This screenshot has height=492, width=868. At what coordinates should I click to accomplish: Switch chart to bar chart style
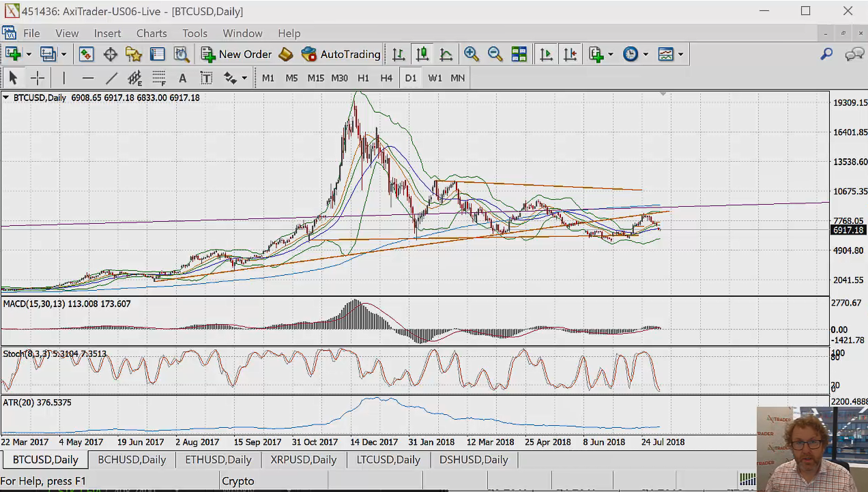(x=399, y=55)
